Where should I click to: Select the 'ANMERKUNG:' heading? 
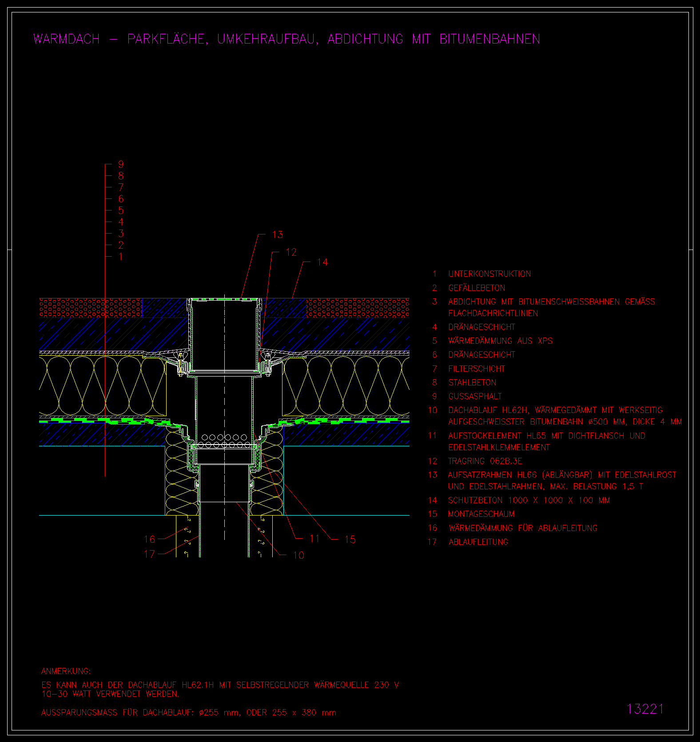click(x=66, y=671)
